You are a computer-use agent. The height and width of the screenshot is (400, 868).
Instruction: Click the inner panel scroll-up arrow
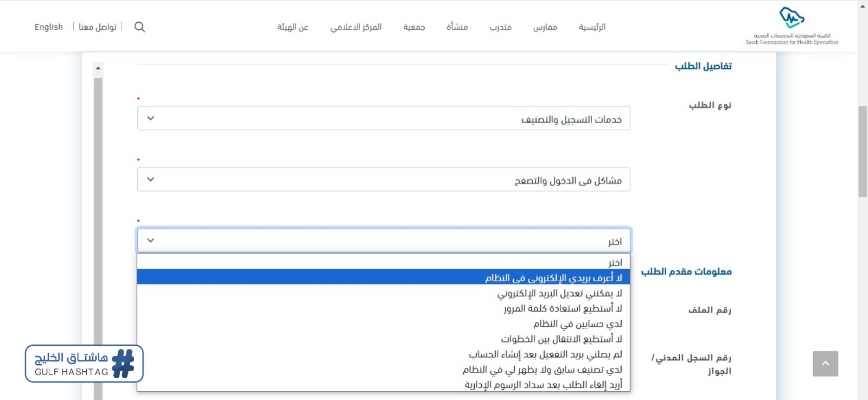98,68
